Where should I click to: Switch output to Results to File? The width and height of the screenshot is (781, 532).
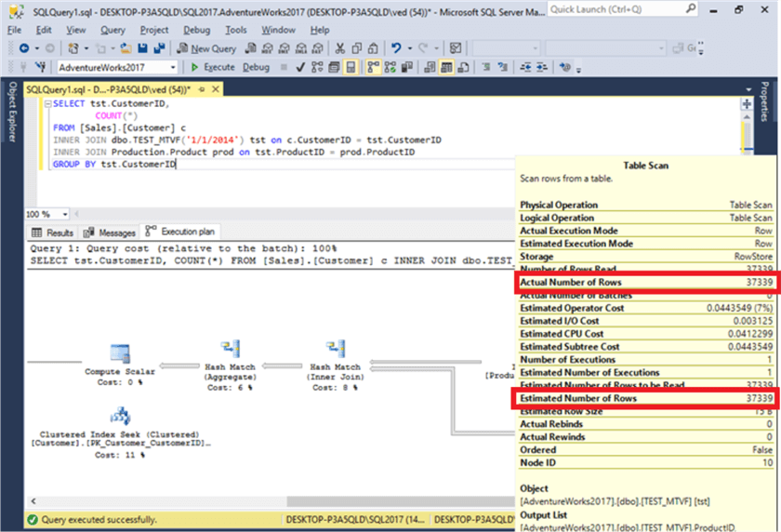point(463,67)
